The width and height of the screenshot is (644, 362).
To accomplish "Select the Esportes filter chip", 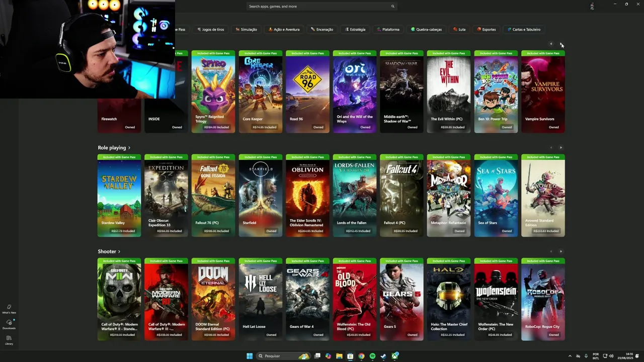I will 487,29.
